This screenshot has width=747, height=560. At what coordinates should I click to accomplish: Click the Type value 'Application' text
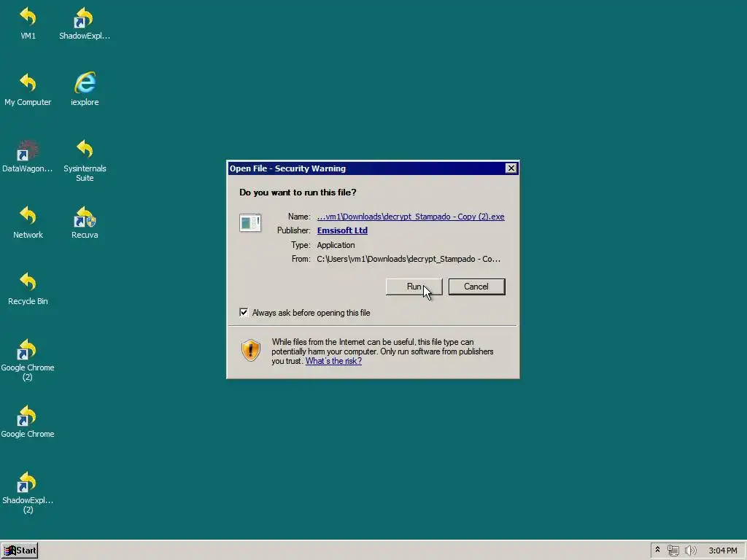[x=336, y=245]
